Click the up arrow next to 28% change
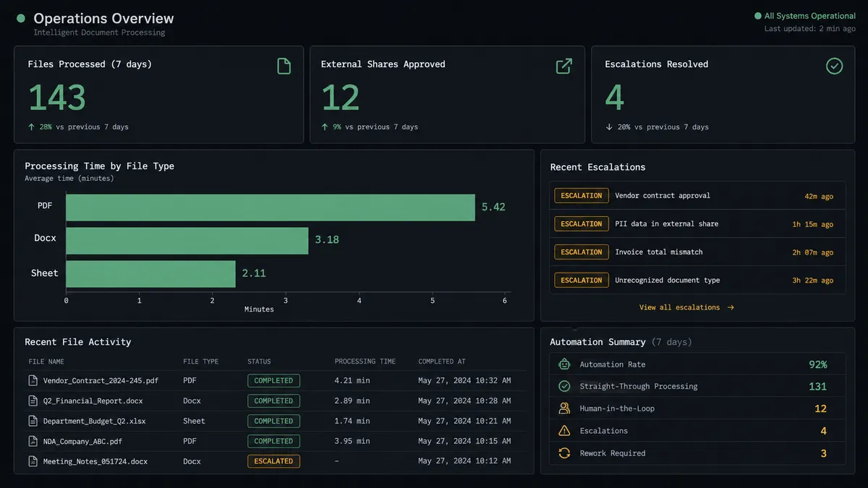The image size is (868, 488). coord(31,127)
